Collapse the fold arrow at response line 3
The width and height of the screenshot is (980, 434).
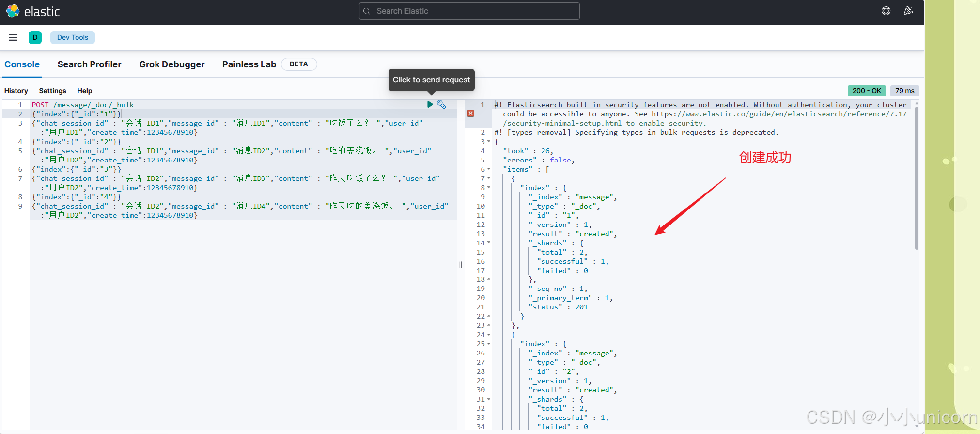(489, 142)
